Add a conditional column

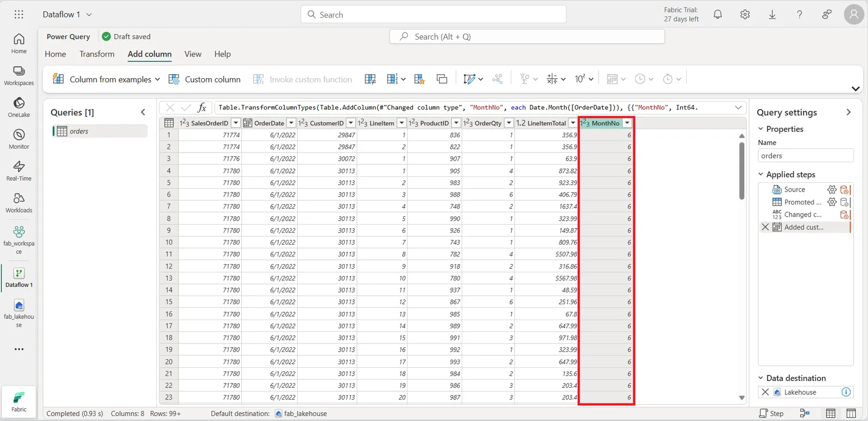tap(371, 79)
